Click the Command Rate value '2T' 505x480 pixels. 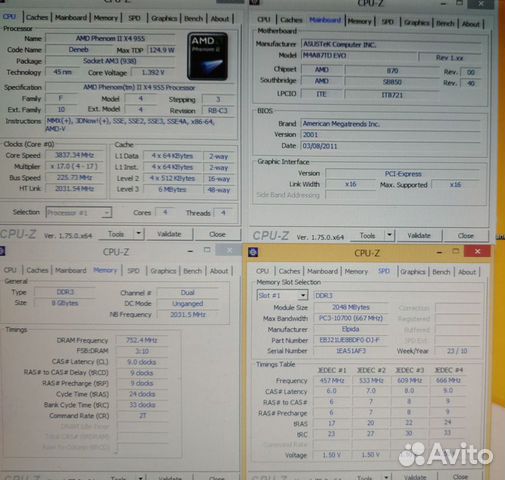click(142, 416)
